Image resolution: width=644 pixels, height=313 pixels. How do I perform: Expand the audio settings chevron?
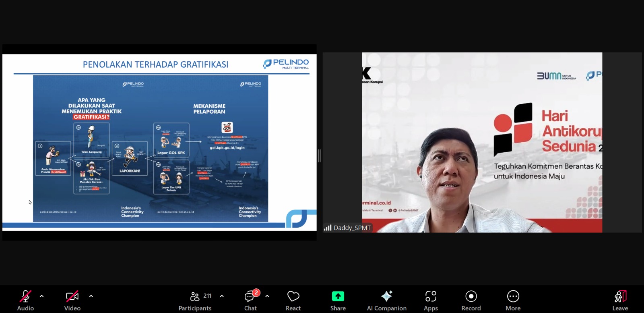[x=42, y=296]
